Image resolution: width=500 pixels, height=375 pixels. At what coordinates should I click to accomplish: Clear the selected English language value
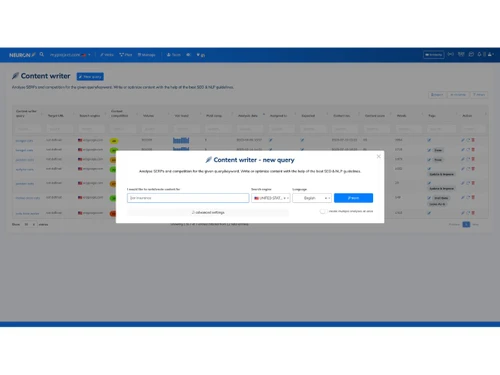(326, 198)
